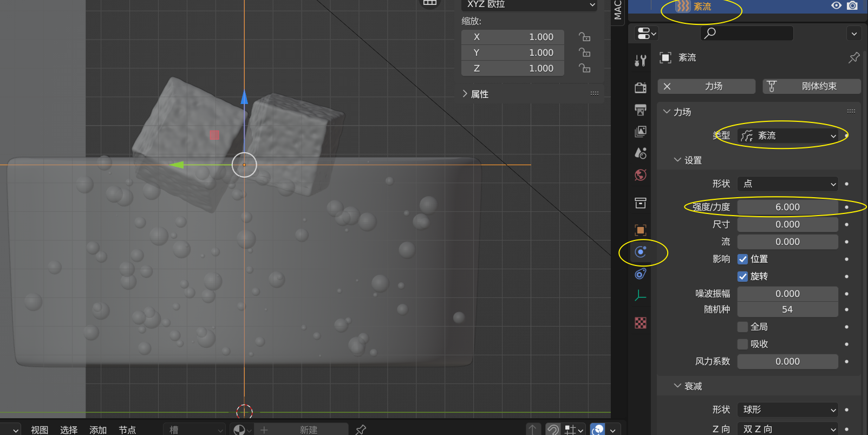The height and width of the screenshot is (435, 868).
Task: Open the overlay options dropdown arrow
Action: click(612, 430)
